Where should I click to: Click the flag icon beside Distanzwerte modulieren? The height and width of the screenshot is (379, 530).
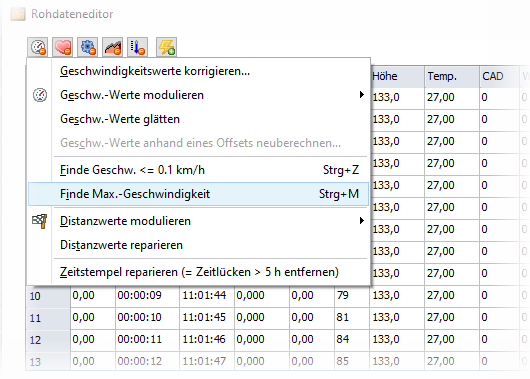click(x=40, y=221)
